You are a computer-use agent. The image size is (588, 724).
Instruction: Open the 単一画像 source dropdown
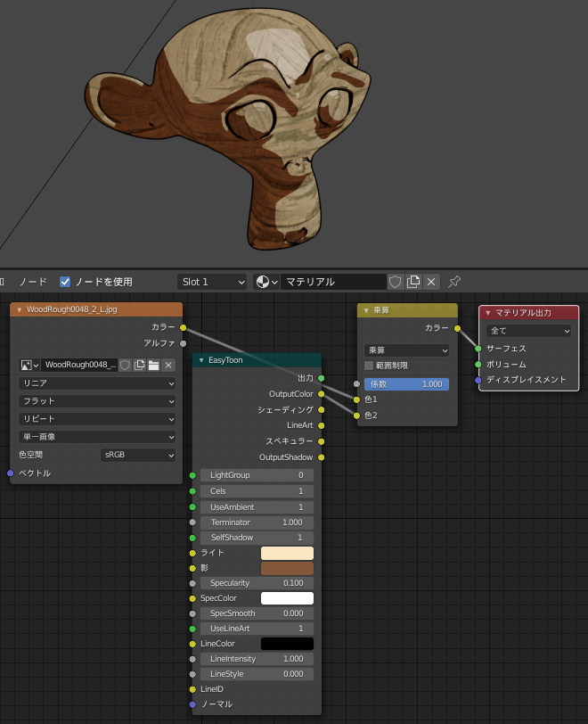pos(97,437)
